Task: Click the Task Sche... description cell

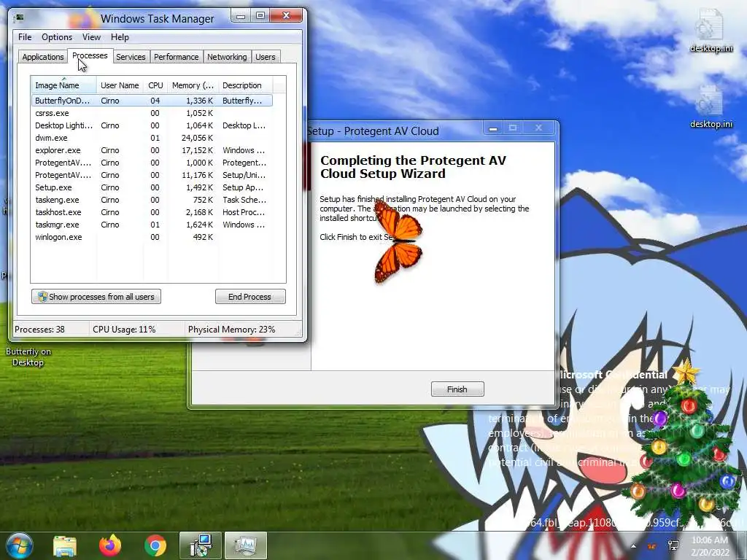Action: pyautogui.click(x=244, y=200)
